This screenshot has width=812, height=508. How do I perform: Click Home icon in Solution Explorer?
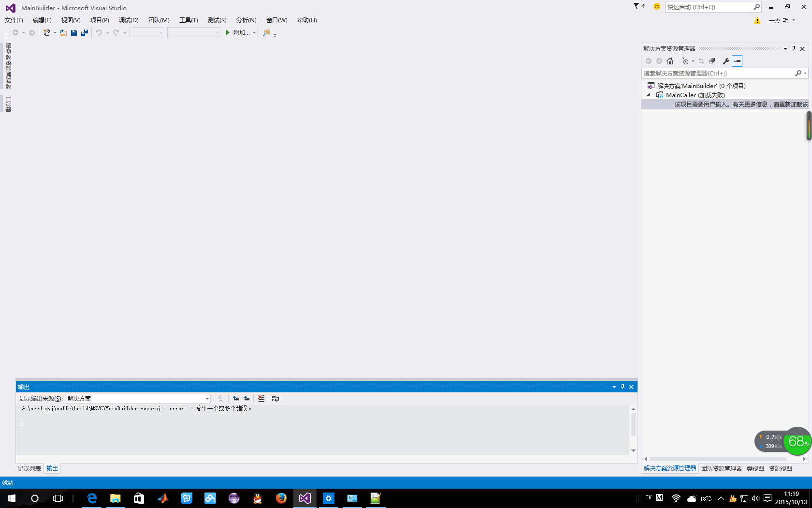[x=670, y=61]
